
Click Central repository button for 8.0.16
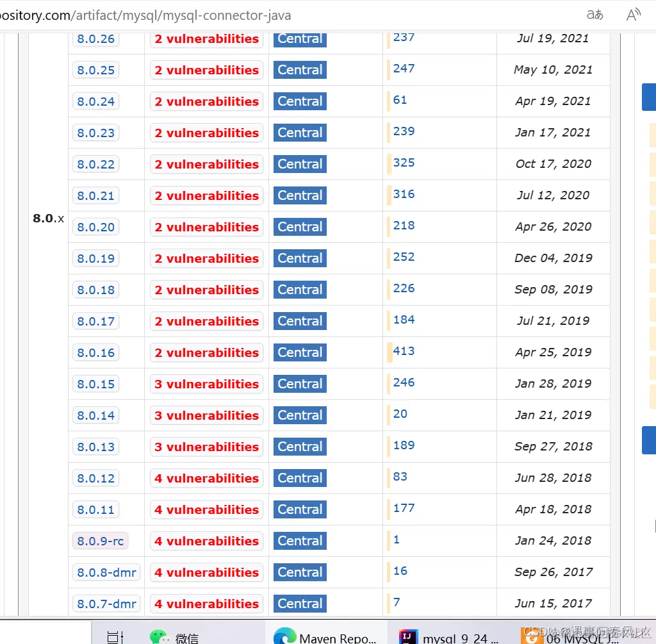click(300, 352)
